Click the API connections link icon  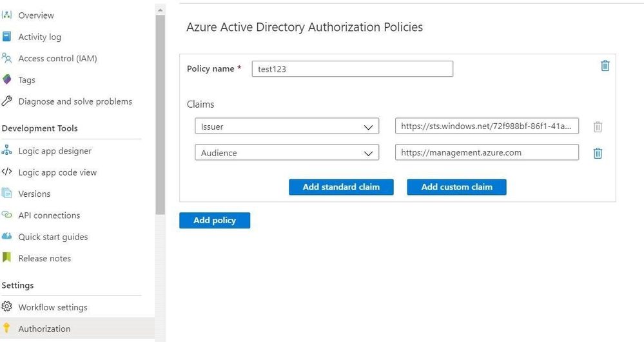[x=6, y=215]
